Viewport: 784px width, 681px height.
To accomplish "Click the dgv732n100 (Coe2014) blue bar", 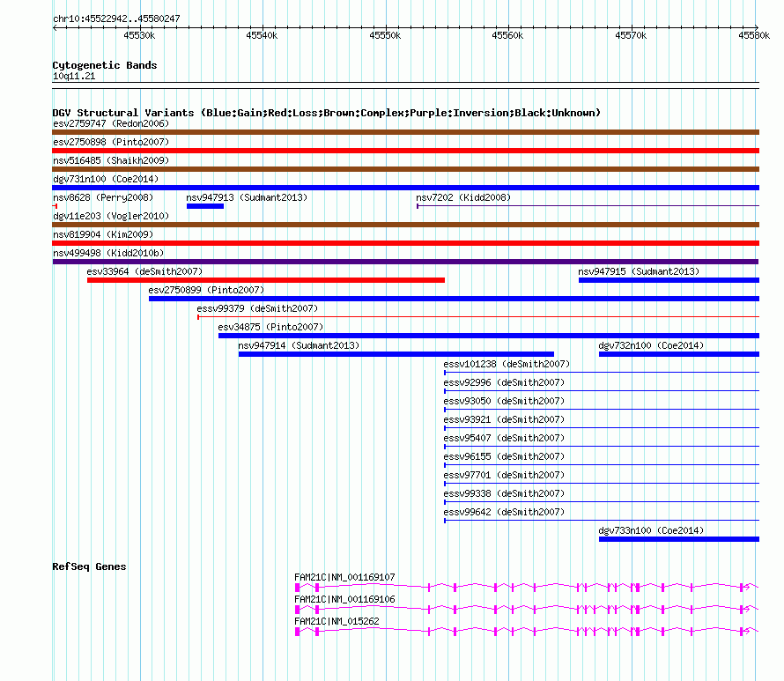I will 679,354.
